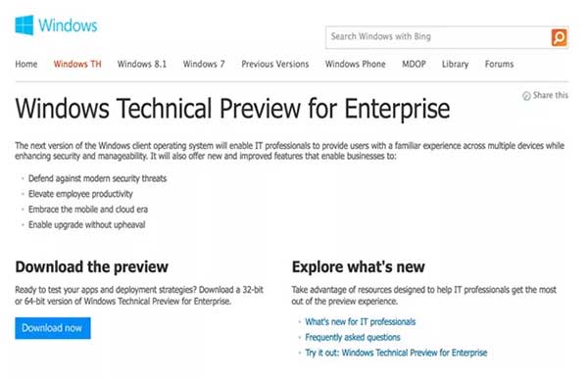Open the MDOP nav item
The width and height of the screenshot is (588, 379).
pos(414,64)
